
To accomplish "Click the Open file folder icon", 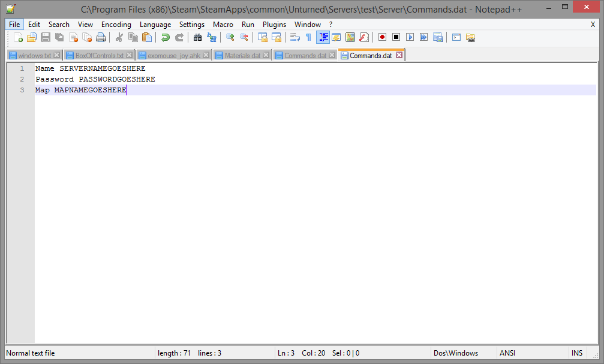I will [32, 37].
